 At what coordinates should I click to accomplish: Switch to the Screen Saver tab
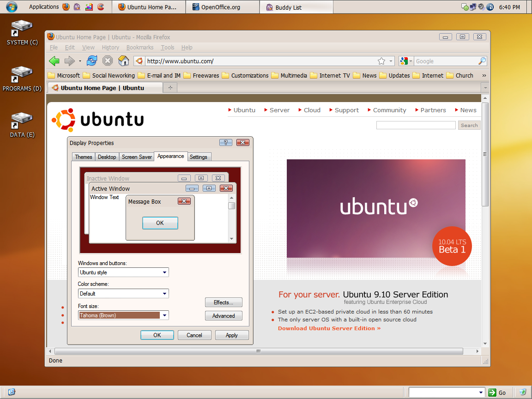136,157
